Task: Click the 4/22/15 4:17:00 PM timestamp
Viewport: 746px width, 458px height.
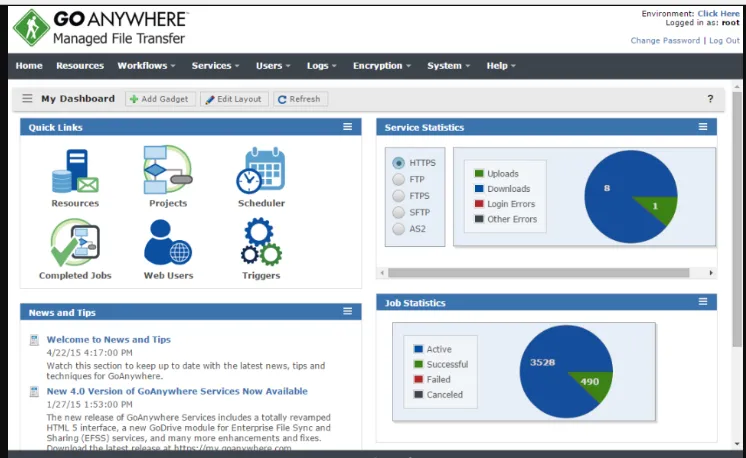Action: click(89, 353)
